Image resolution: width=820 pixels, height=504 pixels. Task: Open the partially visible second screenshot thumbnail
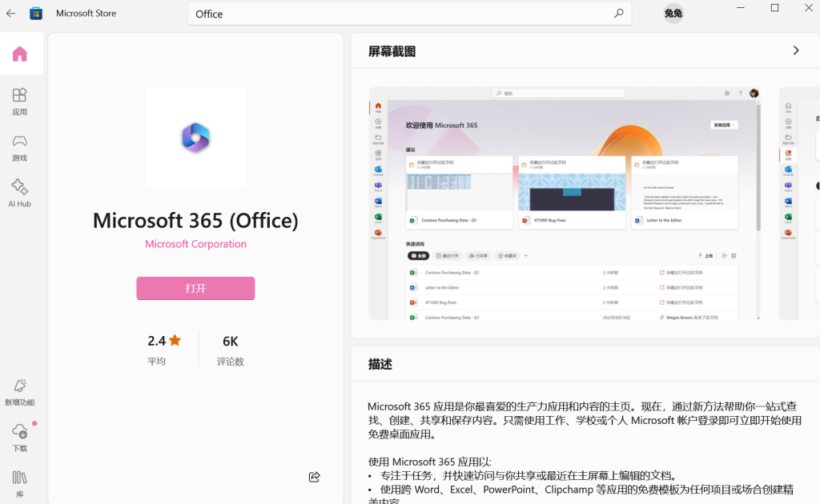pyautogui.click(x=800, y=203)
